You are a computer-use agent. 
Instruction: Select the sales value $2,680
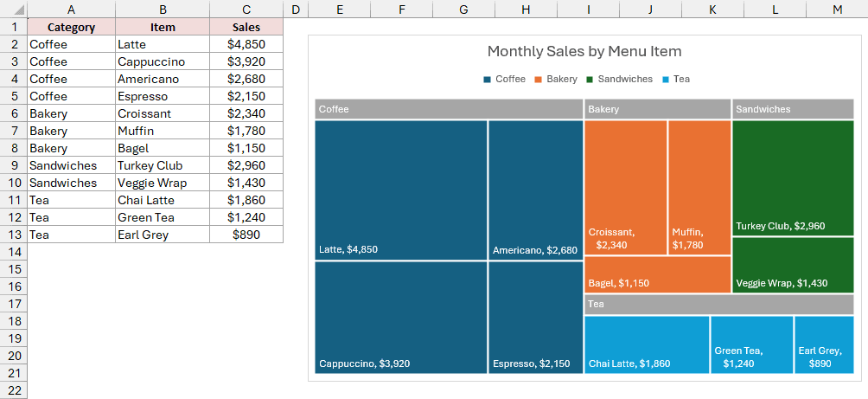point(246,79)
